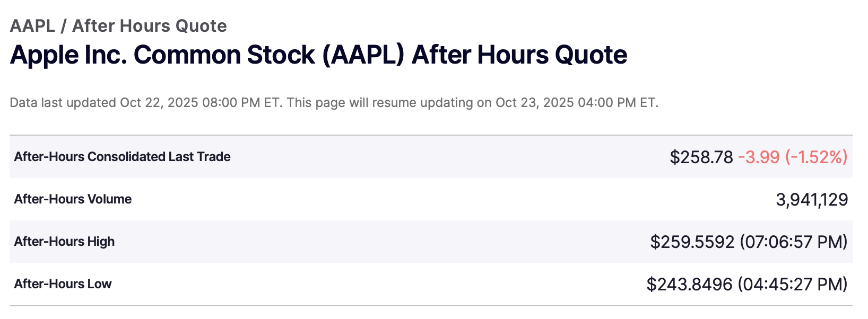Screen dimensions: 868x319
Task: Click the 04:45:27 PM low time
Action: pos(792,285)
